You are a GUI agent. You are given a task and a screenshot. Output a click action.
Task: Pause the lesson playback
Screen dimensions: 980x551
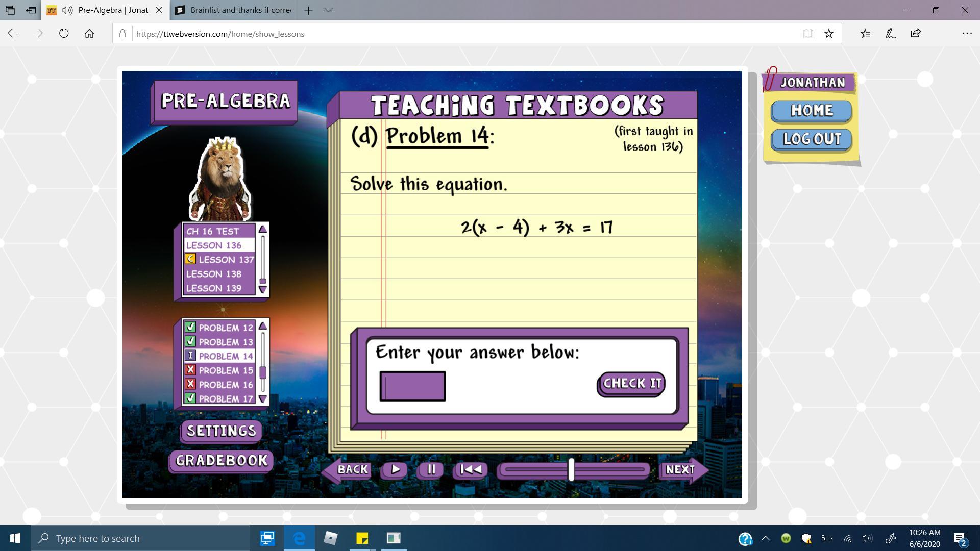[431, 469]
